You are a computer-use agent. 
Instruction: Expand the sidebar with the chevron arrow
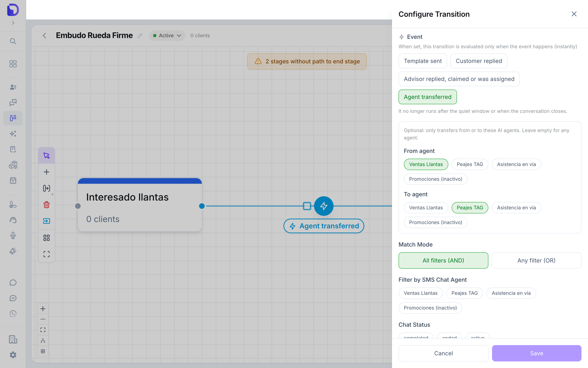[x=13, y=23]
